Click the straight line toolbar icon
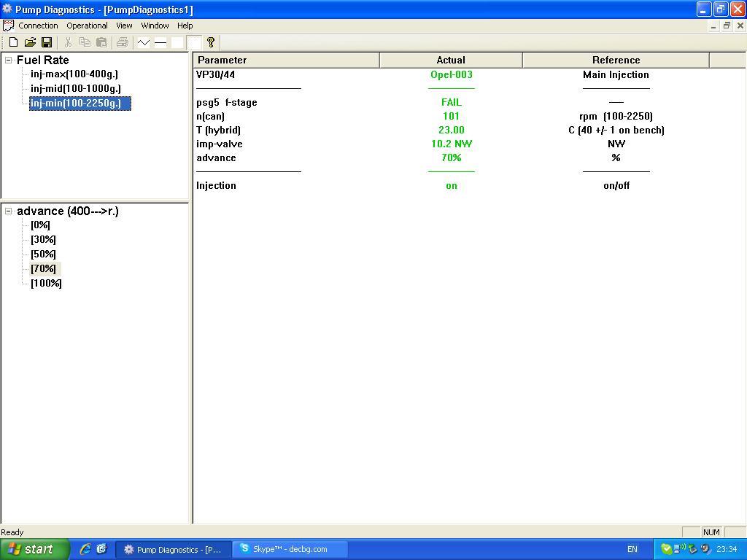The width and height of the screenshot is (747, 560). pos(160,42)
